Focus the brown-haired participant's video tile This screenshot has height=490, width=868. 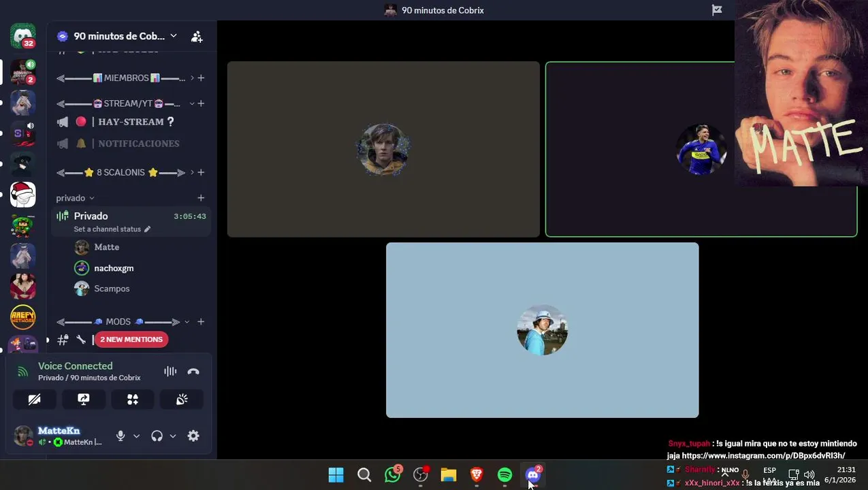(x=383, y=150)
